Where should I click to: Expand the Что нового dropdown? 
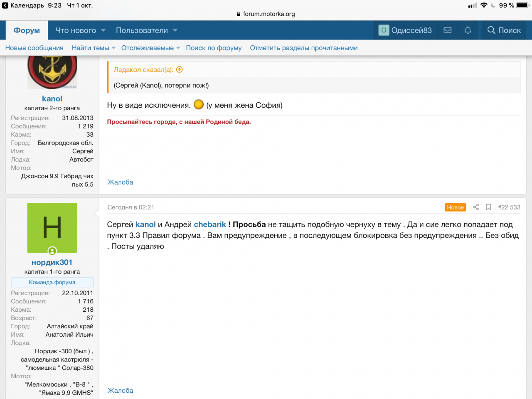103,30
